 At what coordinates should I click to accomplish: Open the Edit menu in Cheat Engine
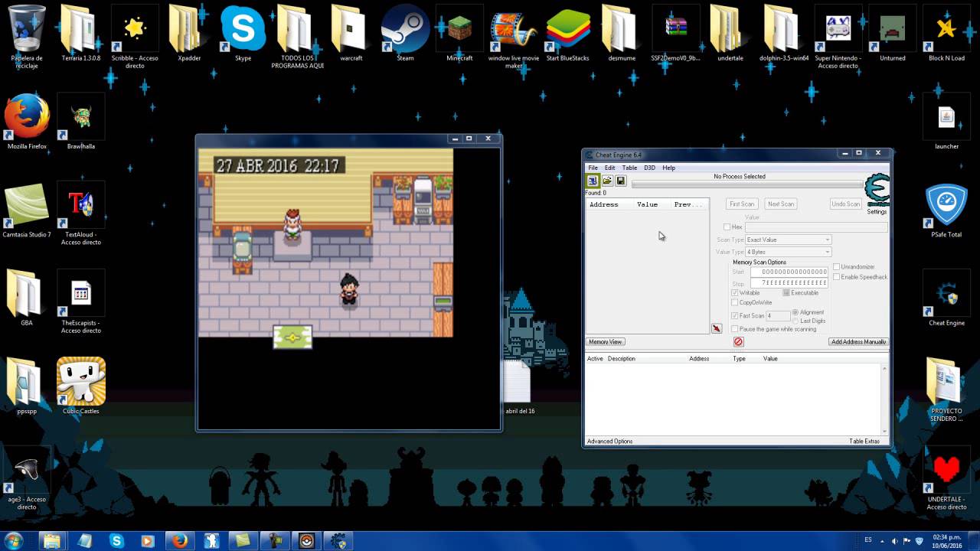point(609,168)
